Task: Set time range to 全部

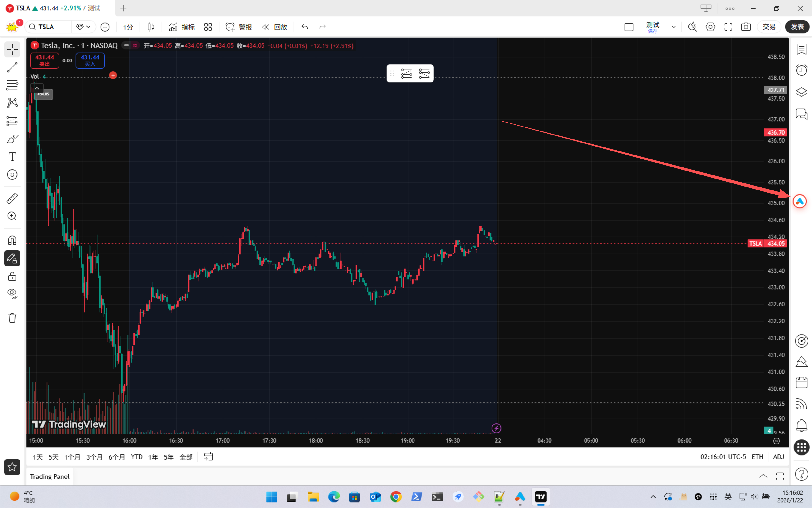Action: [x=186, y=457]
